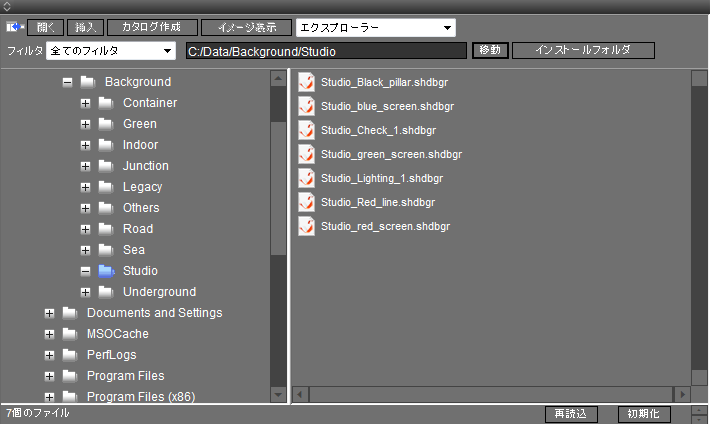The image size is (710, 424).
Task: Click the Container folder icon
Action: (x=106, y=103)
